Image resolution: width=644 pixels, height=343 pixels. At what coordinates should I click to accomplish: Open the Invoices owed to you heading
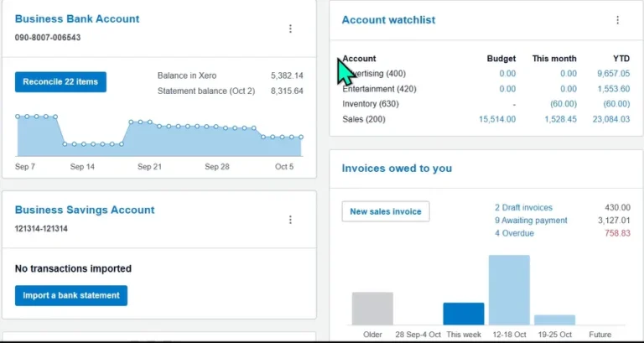397,169
